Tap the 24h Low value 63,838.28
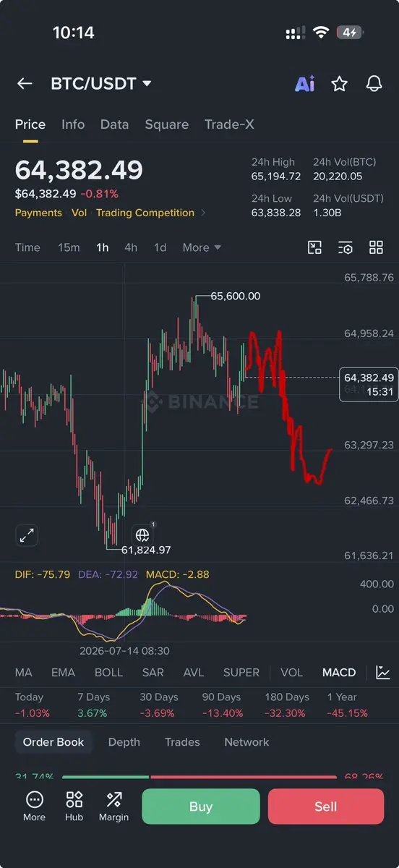This screenshot has width=399, height=868. coord(276,213)
